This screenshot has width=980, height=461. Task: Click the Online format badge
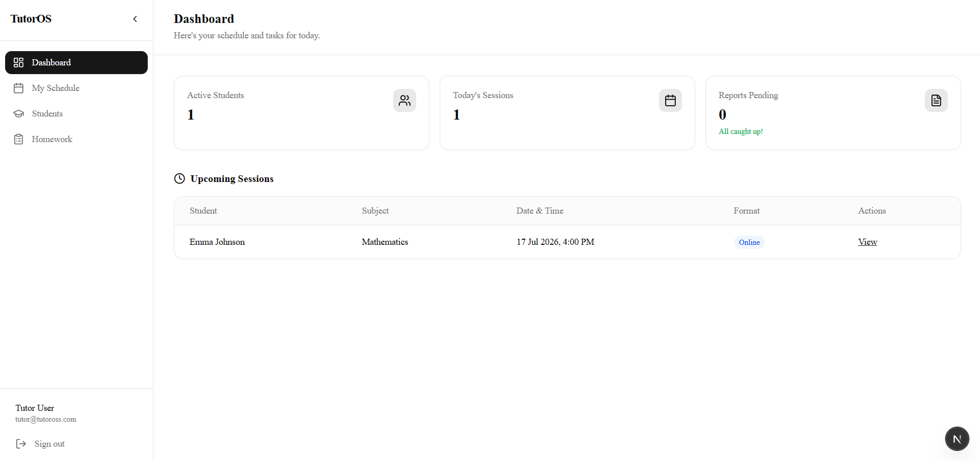click(x=749, y=242)
